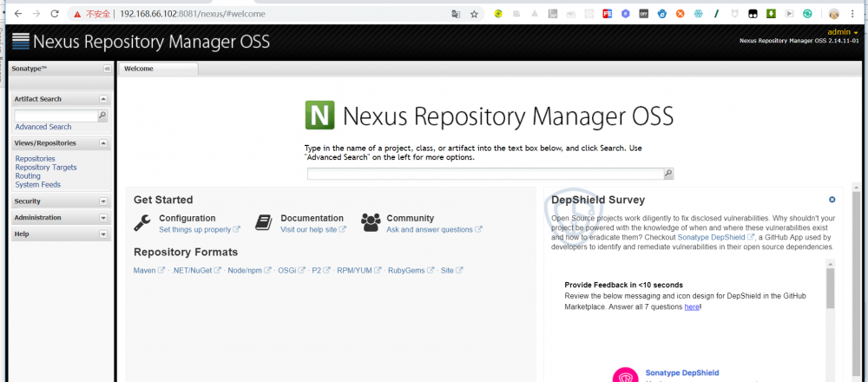This screenshot has height=382, width=868.
Task: Open the admin user dropdown
Action: pos(843,32)
